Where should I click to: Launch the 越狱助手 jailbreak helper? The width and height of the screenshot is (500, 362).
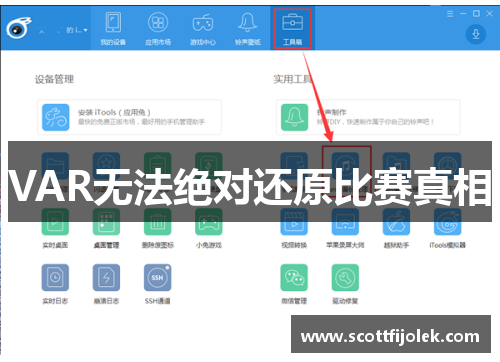click(x=396, y=228)
